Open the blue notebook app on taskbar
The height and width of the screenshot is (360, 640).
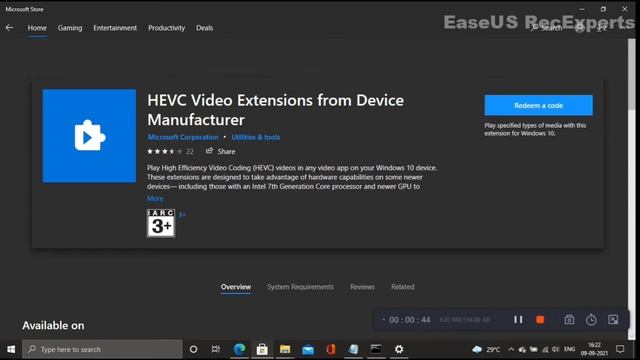[353, 349]
